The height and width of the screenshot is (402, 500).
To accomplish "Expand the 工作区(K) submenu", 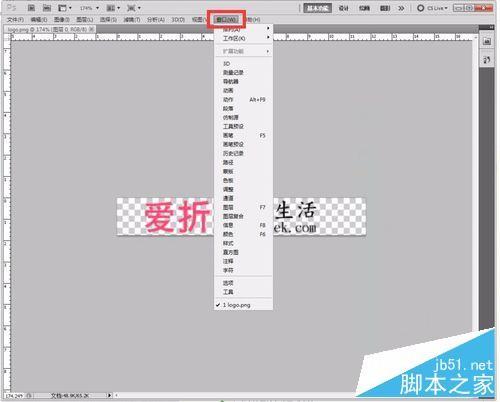I will pyautogui.click(x=243, y=38).
